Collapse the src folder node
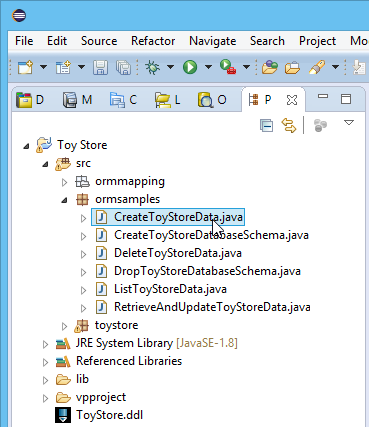 45,164
